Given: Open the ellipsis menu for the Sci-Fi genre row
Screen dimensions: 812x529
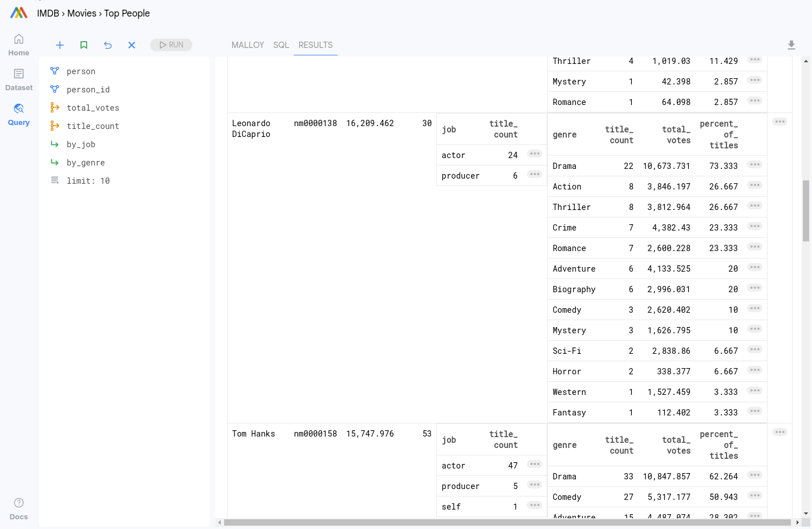Looking at the screenshot, I should click(755, 349).
